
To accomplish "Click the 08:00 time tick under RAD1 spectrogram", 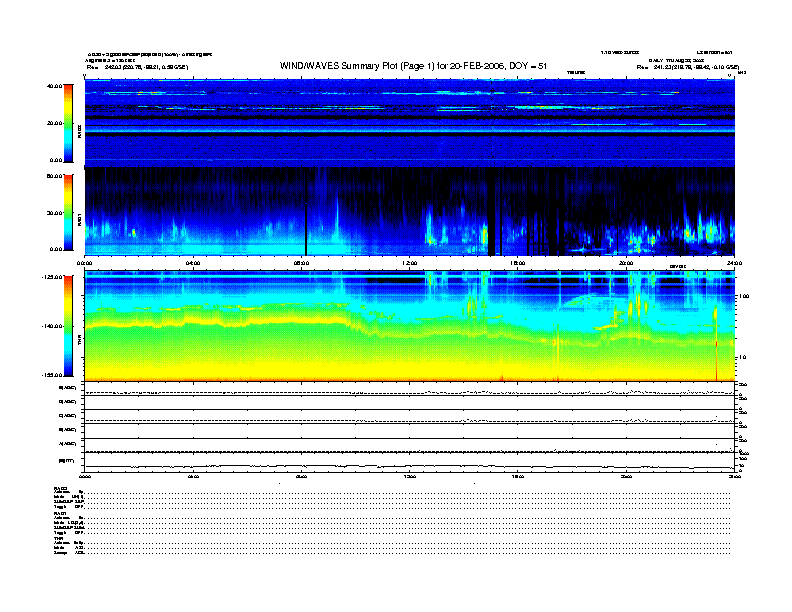I will pyautogui.click(x=301, y=263).
